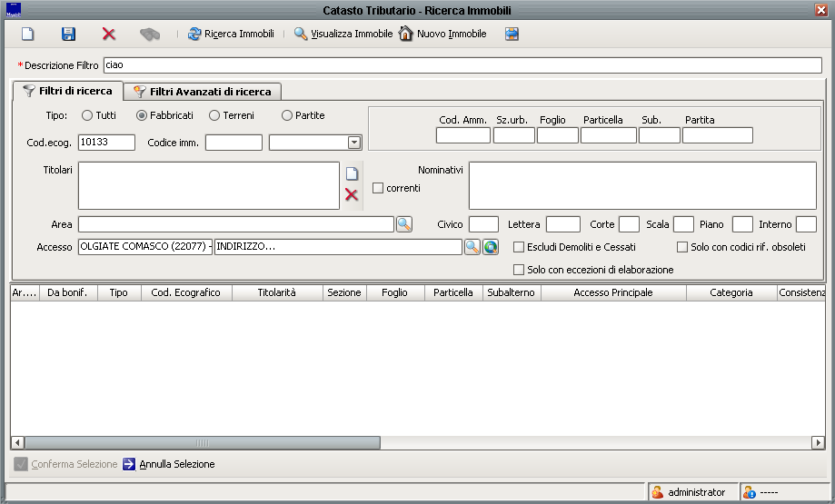
Task: Choose the Terreni type option
Action: (214, 116)
